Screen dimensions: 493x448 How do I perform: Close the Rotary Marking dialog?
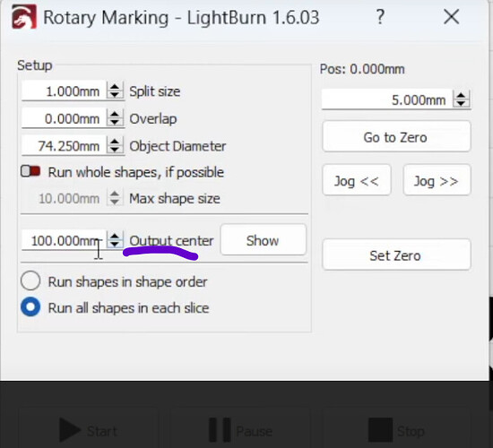(x=452, y=17)
